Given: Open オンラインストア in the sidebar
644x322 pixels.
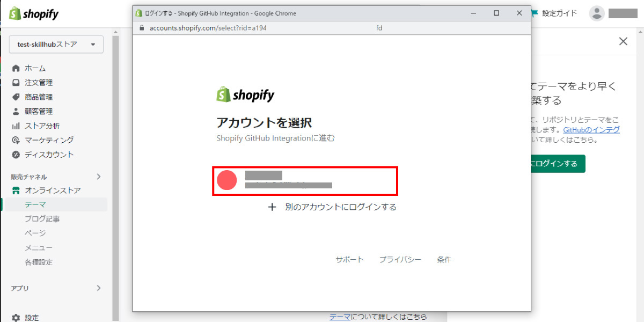Looking at the screenshot, I should (x=53, y=191).
